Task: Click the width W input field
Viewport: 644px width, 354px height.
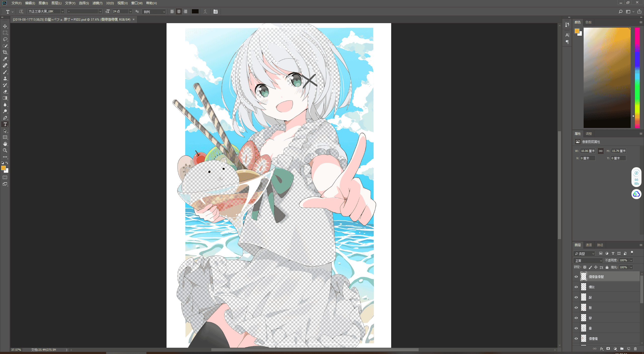Action: (x=588, y=151)
